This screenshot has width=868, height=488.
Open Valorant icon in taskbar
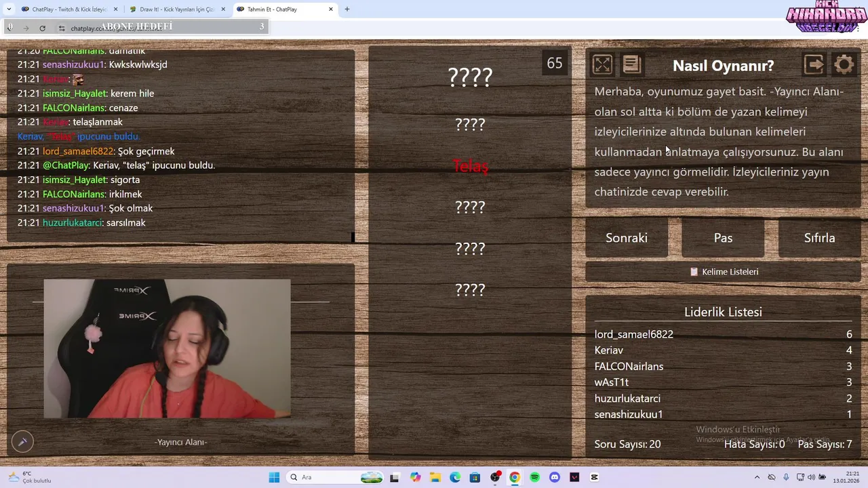coord(575,477)
